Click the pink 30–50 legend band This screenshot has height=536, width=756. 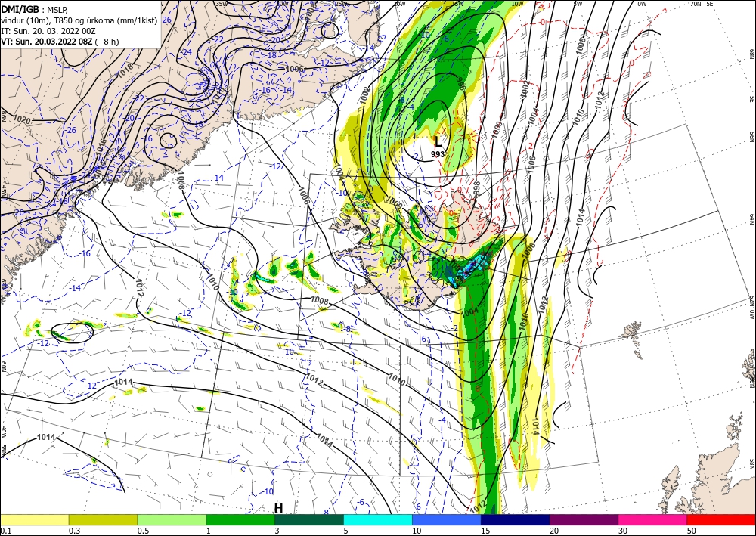653,519
